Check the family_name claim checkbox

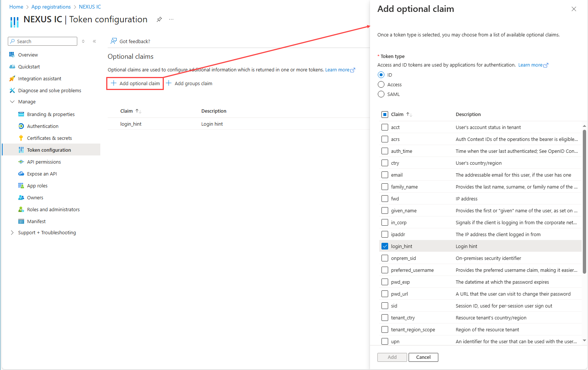pyautogui.click(x=385, y=187)
